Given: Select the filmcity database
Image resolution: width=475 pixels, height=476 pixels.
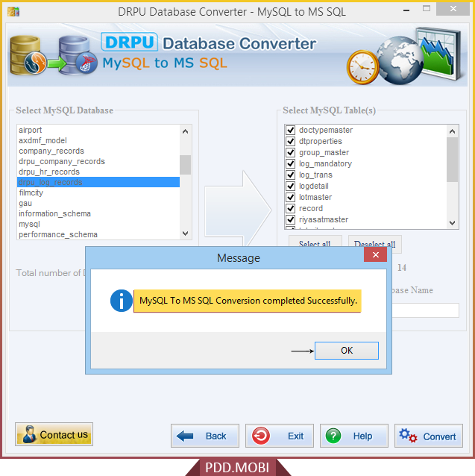Looking at the screenshot, I should (98, 192).
